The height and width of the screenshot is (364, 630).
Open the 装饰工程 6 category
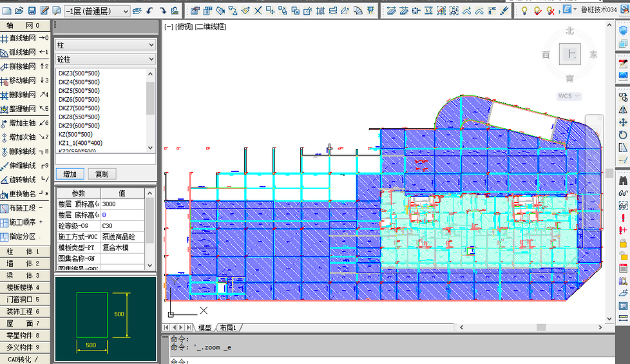point(25,311)
